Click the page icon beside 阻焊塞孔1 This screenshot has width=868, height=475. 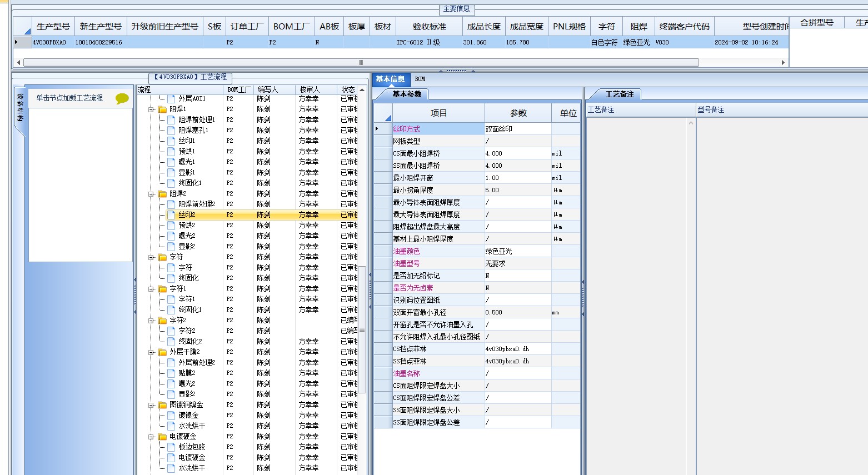(x=172, y=130)
